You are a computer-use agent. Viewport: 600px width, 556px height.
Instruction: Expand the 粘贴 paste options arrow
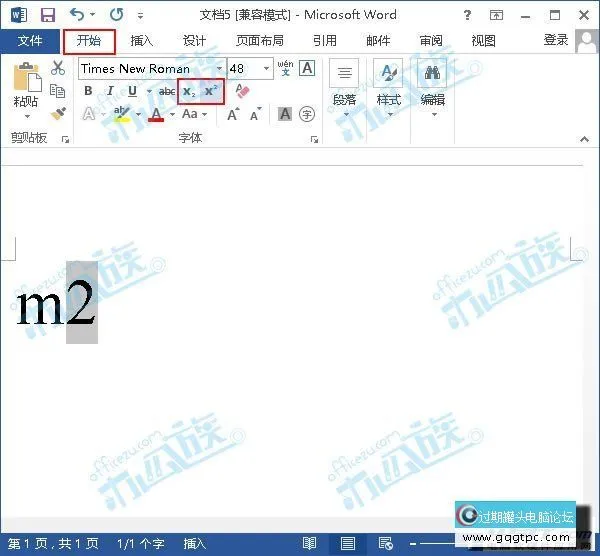[27, 116]
